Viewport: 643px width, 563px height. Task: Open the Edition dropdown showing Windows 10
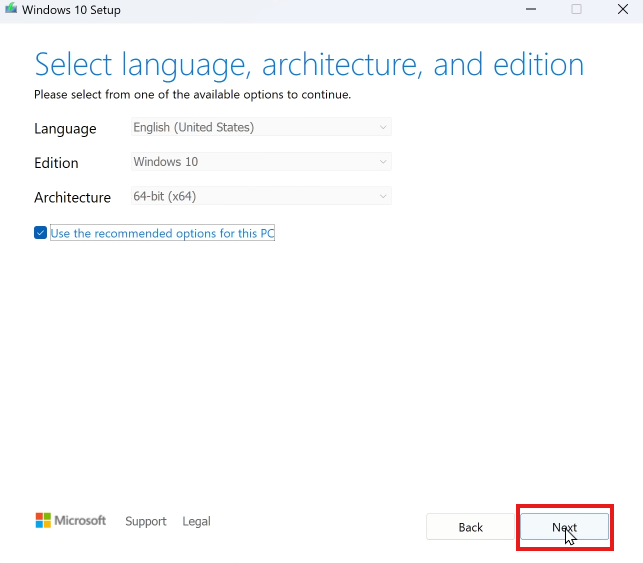(x=261, y=162)
